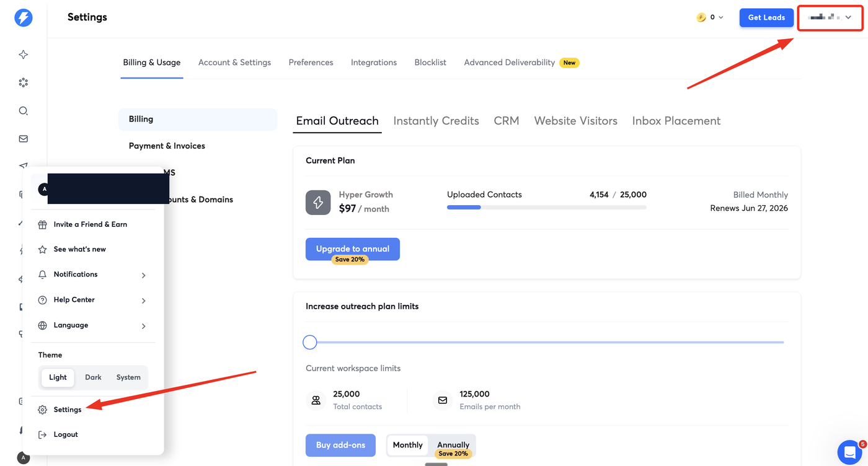Select the Website Visitors tab
Viewport: 868px width, 466px height.
point(576,121)
